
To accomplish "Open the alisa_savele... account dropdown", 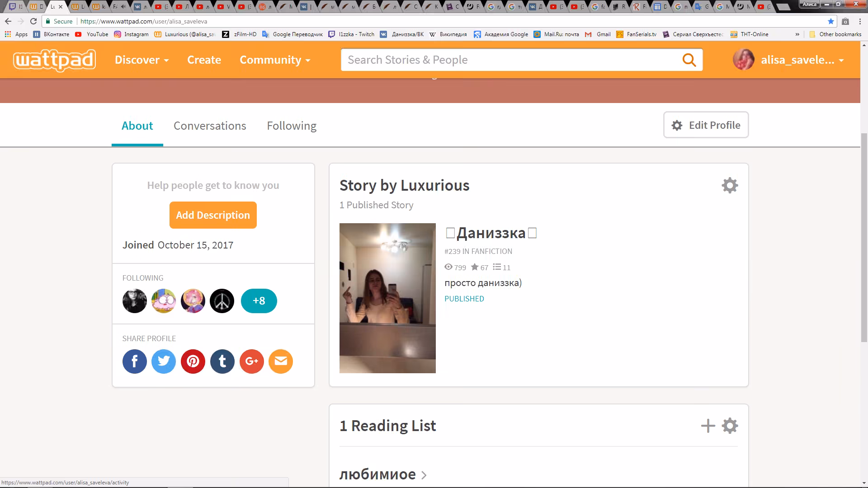I will [802, 60].
